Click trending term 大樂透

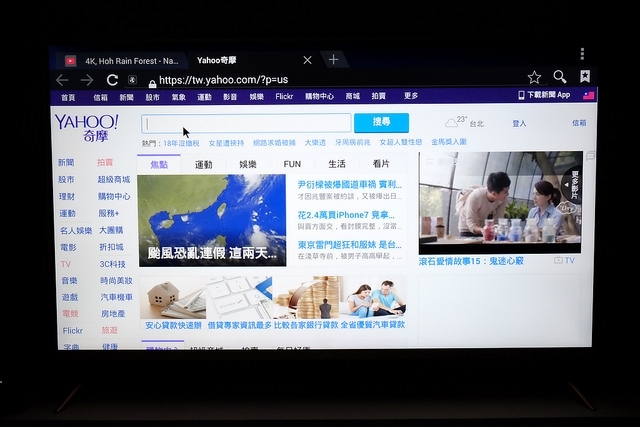pyautogui.click(x=315, y=143)
